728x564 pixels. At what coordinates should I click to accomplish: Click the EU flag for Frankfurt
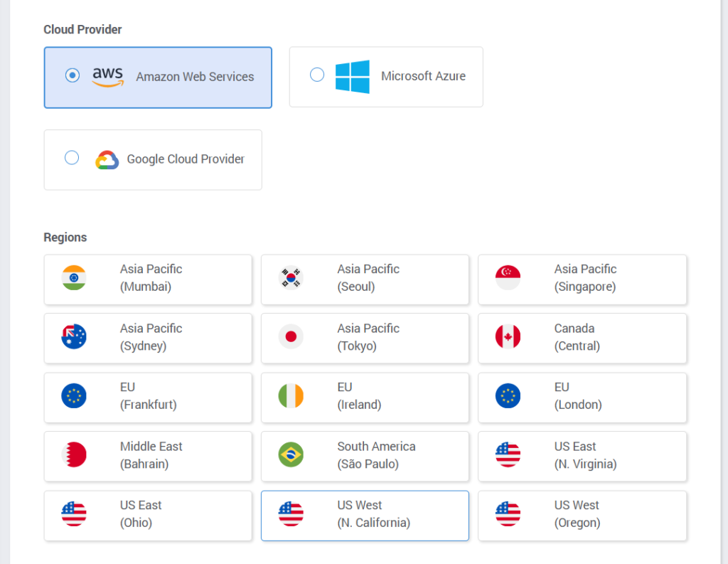pyautogui.click(x=74, y=396)
